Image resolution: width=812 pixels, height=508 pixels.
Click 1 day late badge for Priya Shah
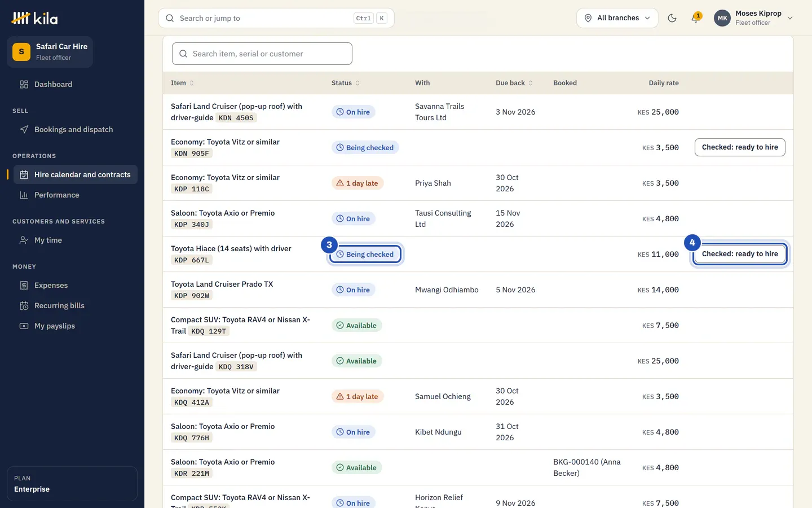pyautogui.click(x=358, y=183)
